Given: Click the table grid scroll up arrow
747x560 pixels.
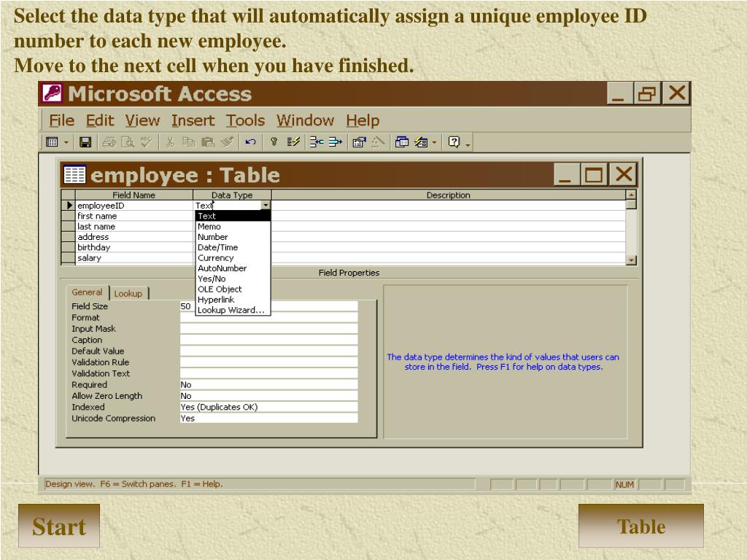Looking at the screenshot, I should 631,194.
